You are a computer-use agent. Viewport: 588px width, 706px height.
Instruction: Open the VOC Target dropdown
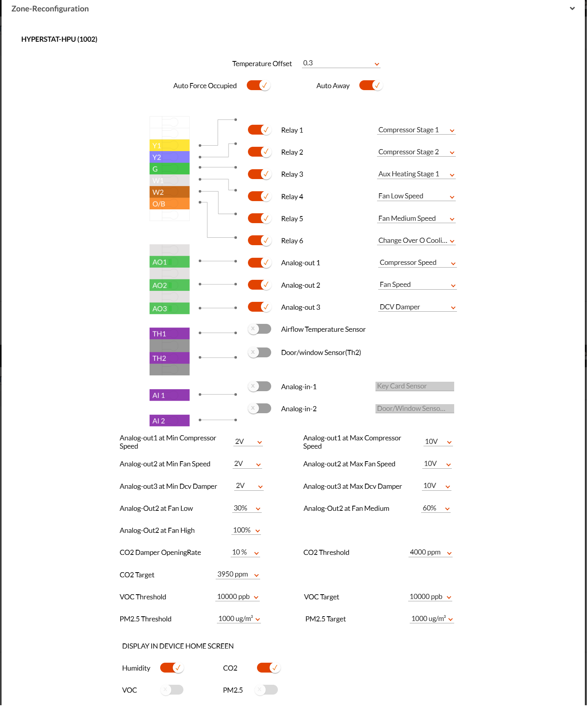(430, 597)
